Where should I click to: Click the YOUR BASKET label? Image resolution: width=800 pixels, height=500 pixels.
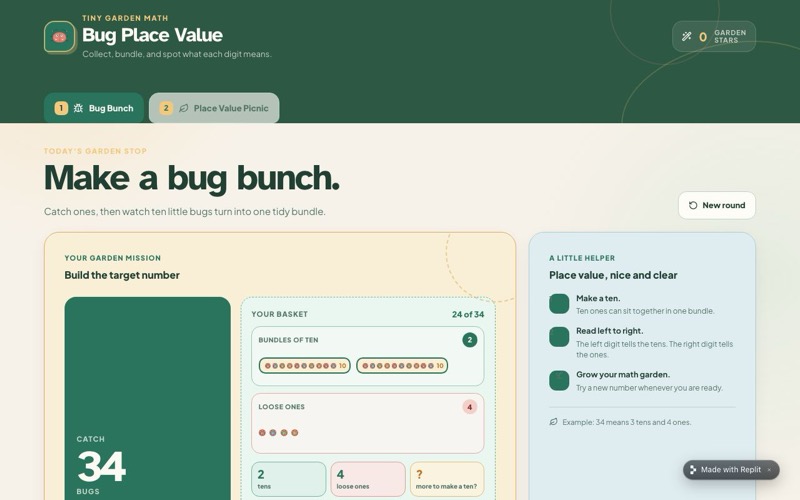(280, 314)
